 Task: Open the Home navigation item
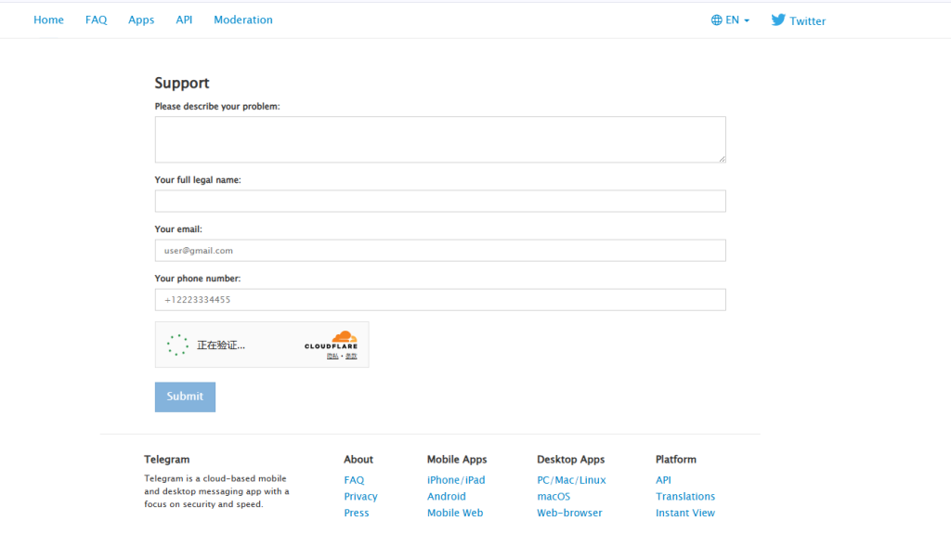(48, 20)
